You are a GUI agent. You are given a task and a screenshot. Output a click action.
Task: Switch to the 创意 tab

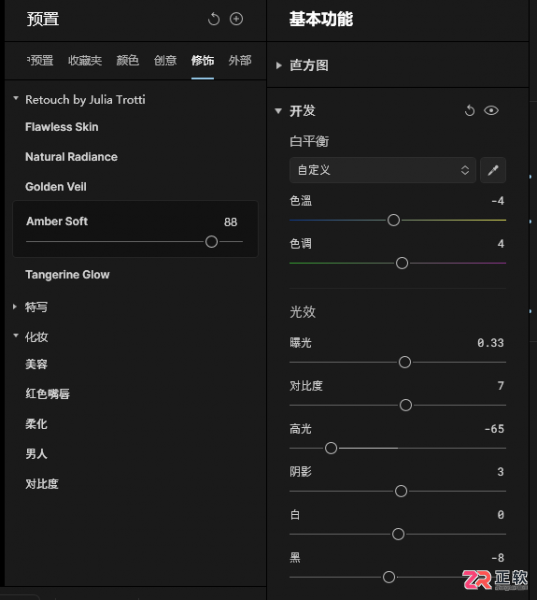click(x=165, y=60)
